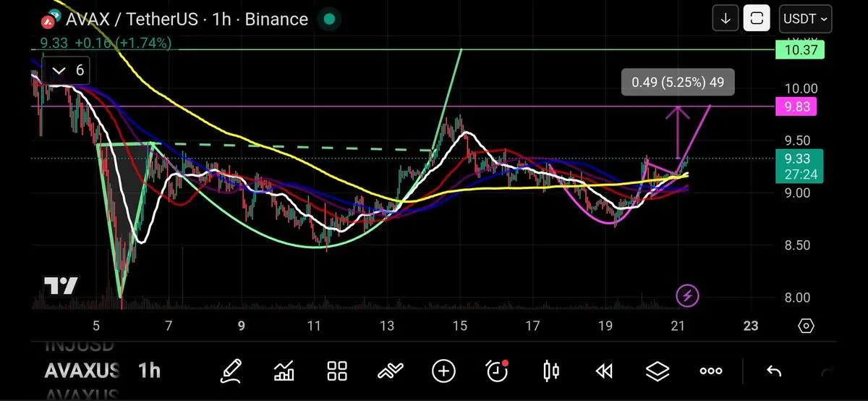The image size is (868, 401).
Task: Tap the 0.49 (5.25%) measurement tooltip
Action: (x=678, y=83)
